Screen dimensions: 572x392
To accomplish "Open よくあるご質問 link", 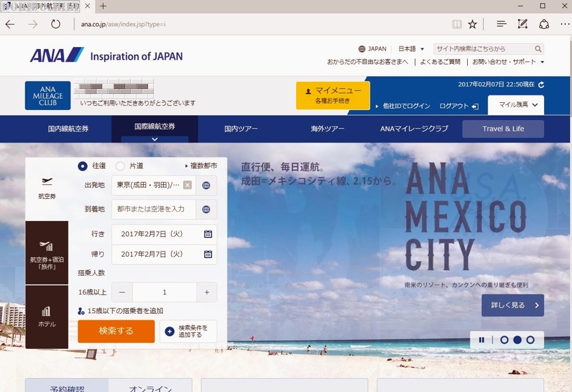I will 440,62.
